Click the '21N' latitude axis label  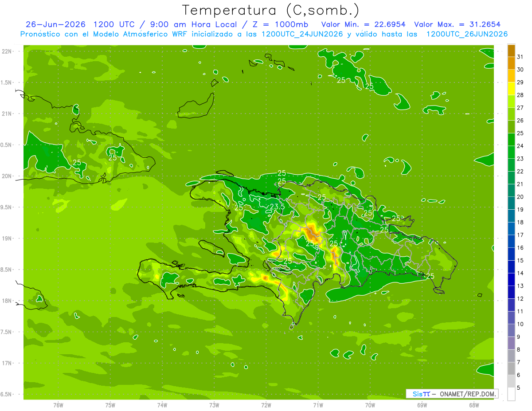click(6, 114)
